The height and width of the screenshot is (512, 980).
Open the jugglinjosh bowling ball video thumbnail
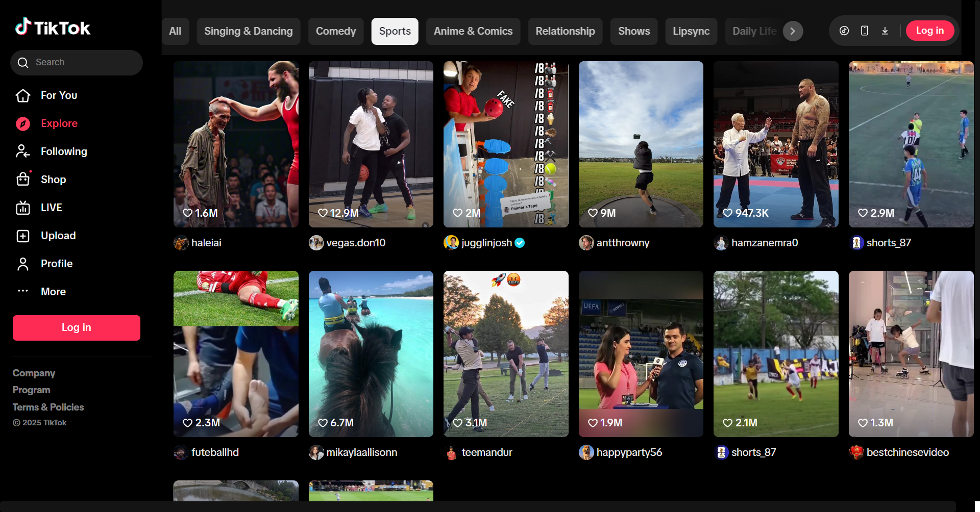pyautogui.click(x=505, y=144)
